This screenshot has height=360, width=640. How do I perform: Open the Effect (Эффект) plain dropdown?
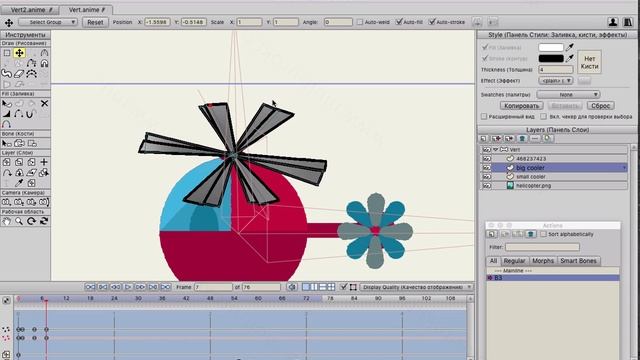point(556,81)
